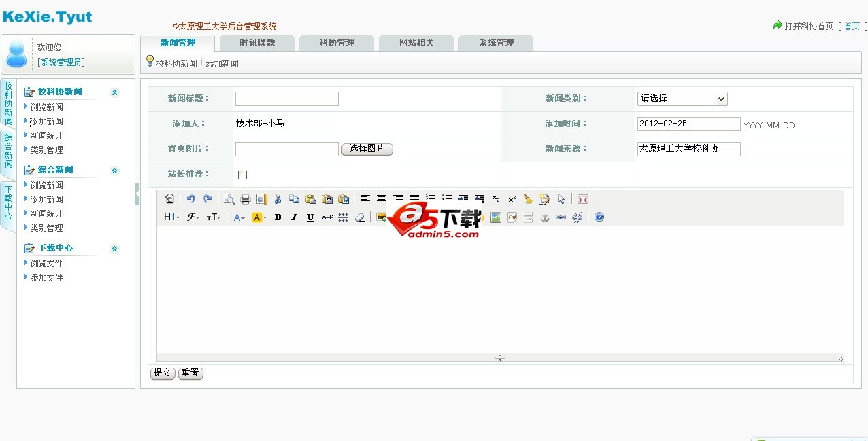Open preview of news content
Screen dimensions: 868x441
(229, 199)
